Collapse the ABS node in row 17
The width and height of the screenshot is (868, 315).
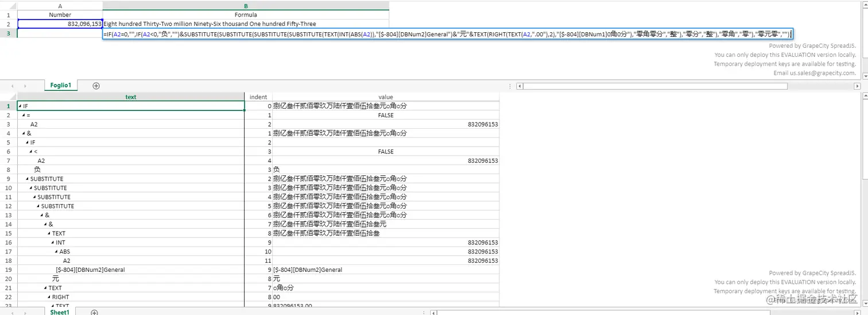pos(56,252)
